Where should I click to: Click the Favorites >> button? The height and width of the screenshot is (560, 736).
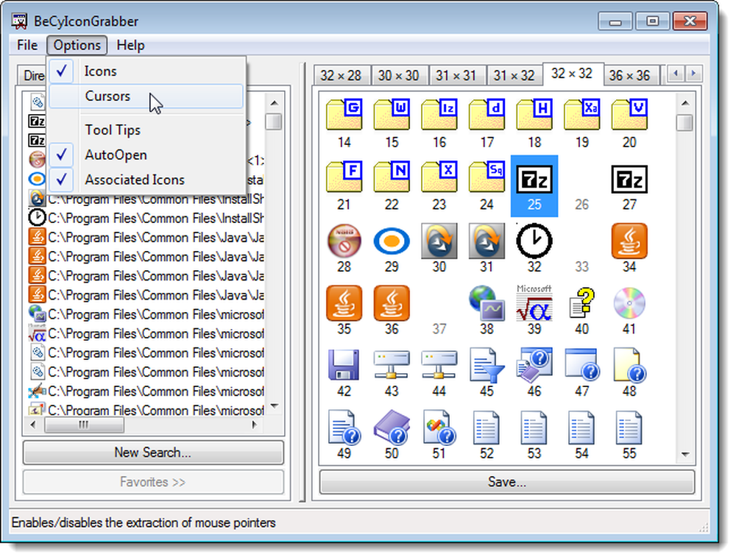[153, 482]
